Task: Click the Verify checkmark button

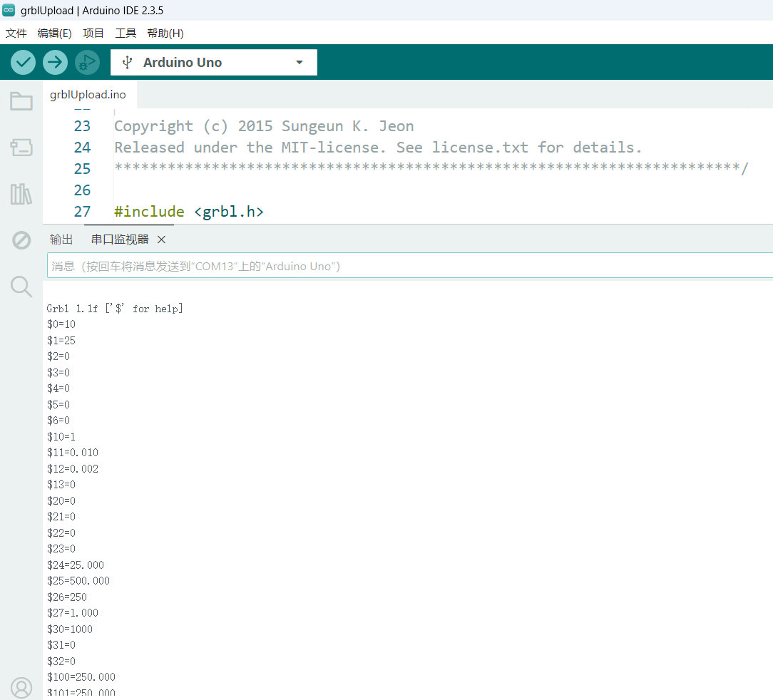Action: 23,63
